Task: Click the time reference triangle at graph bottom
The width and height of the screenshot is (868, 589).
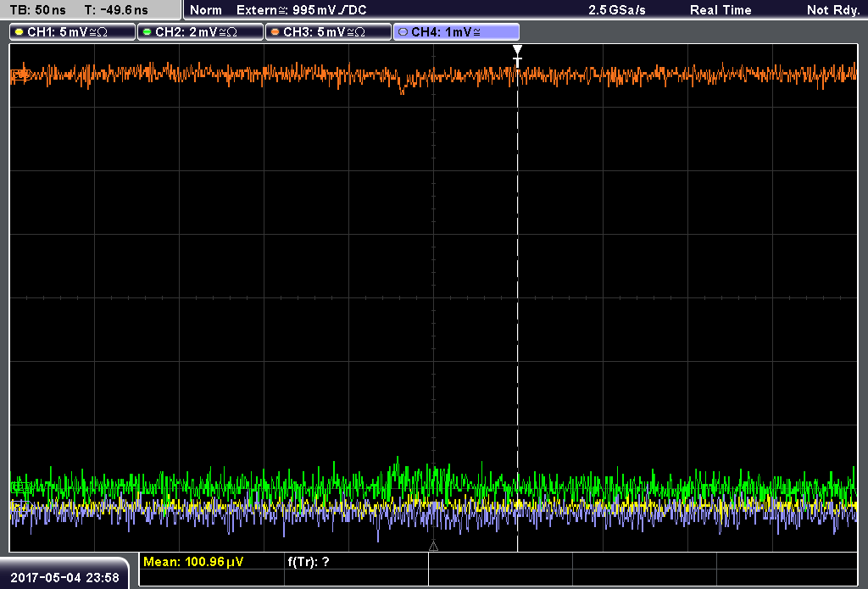Action: pos(433,547)
